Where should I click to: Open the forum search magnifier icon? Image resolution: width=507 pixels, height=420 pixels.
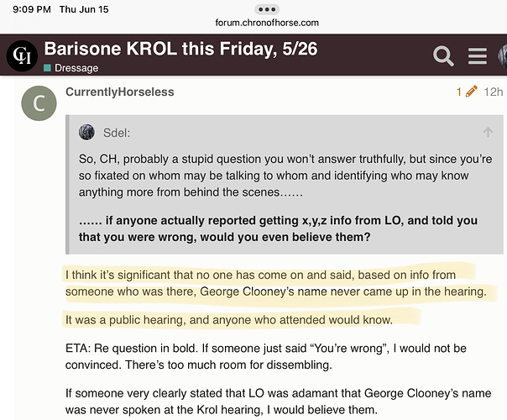tap(443, 56)
